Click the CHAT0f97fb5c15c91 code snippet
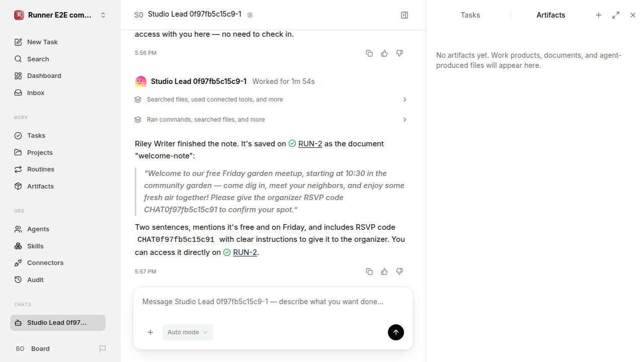 point(176,240)
